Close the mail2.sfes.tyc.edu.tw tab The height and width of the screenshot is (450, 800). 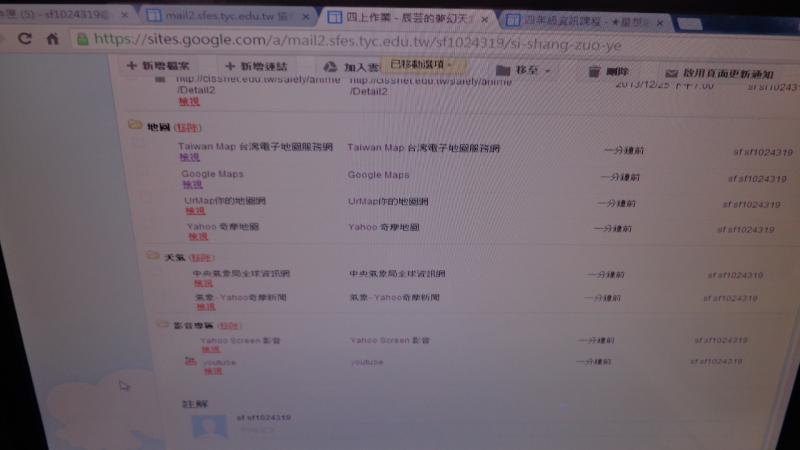click(306, 17)
